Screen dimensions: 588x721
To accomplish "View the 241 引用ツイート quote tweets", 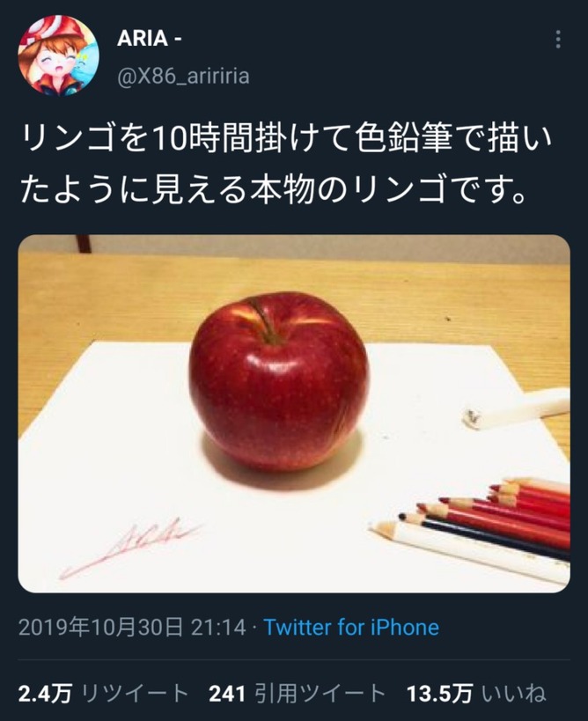I will coord(297,694).
